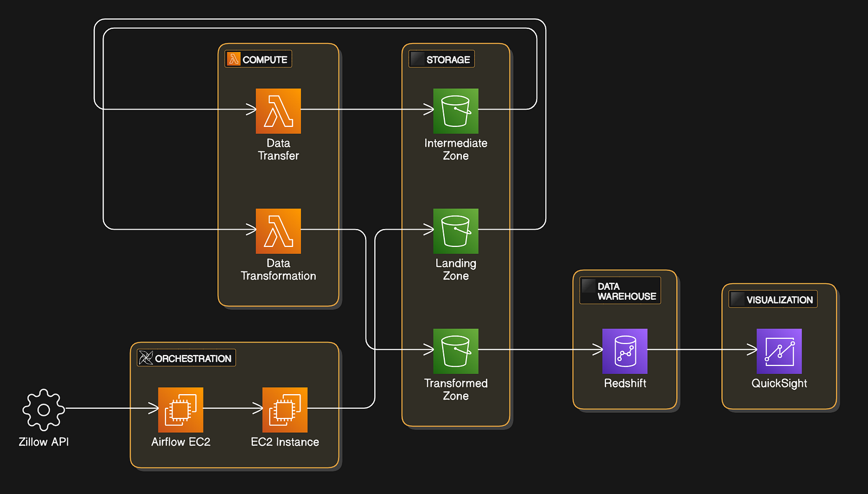Select the VISUALIZATION group title
The image size is (868, 494).
[780, 300]
